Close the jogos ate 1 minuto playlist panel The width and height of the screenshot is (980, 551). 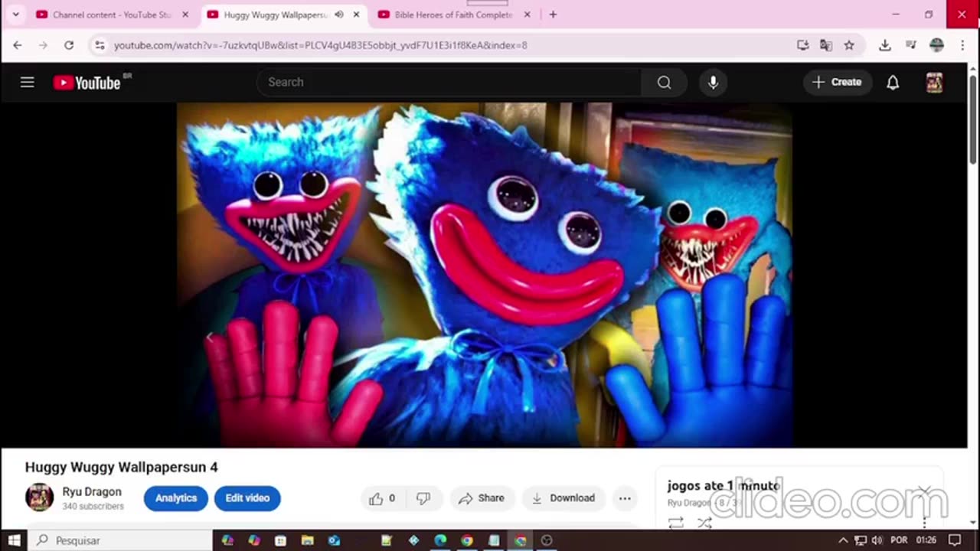click(925, 491)
